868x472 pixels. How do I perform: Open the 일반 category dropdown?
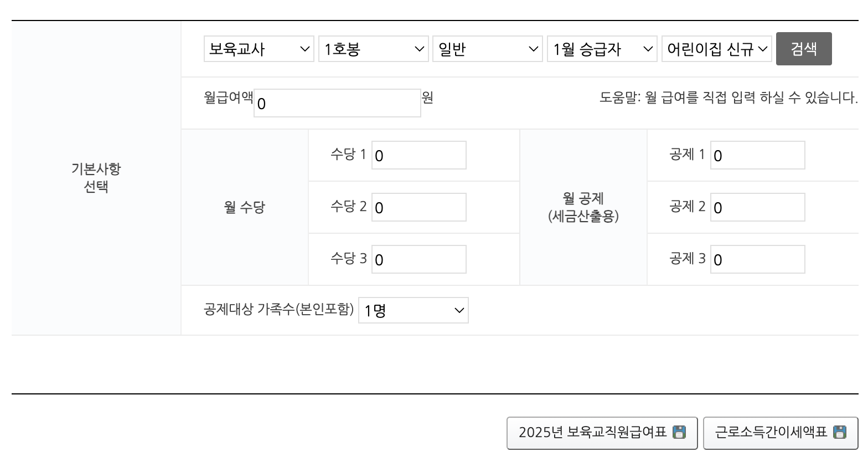487,49
